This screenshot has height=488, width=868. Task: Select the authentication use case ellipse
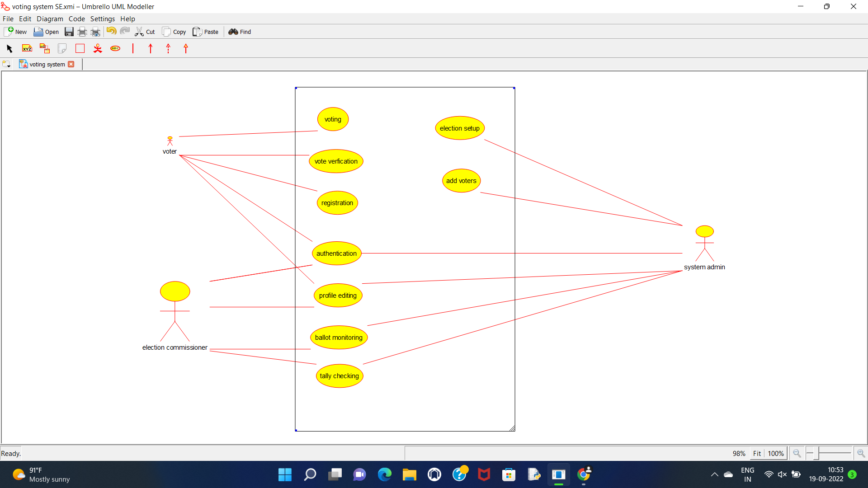(x=336, y=253)
